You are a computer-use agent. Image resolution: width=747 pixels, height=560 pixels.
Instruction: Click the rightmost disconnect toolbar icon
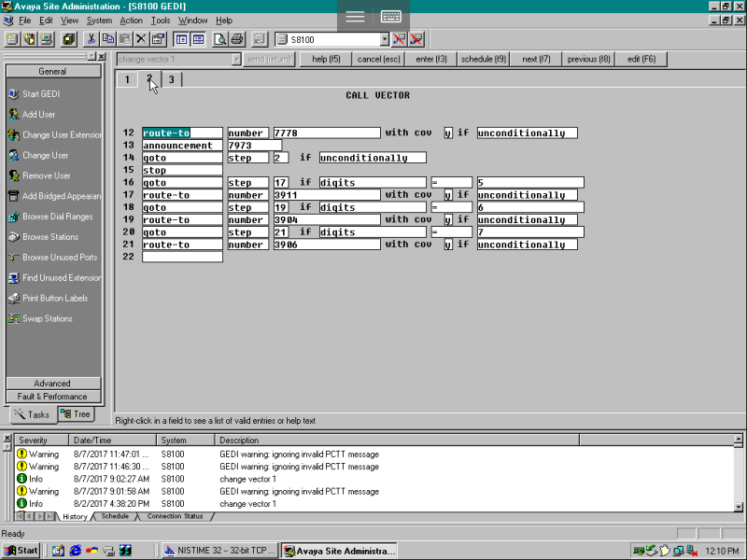pyautogui.click(x=416, y=39)
